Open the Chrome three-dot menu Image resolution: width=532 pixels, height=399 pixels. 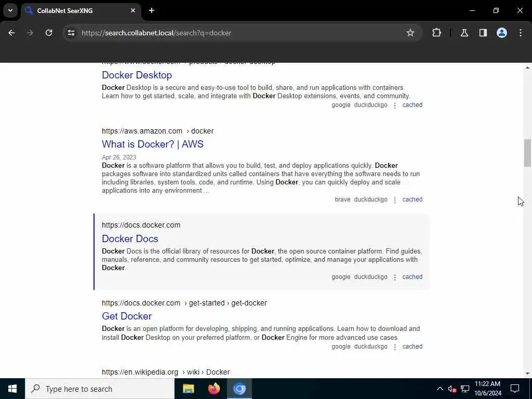pos(521,33)
